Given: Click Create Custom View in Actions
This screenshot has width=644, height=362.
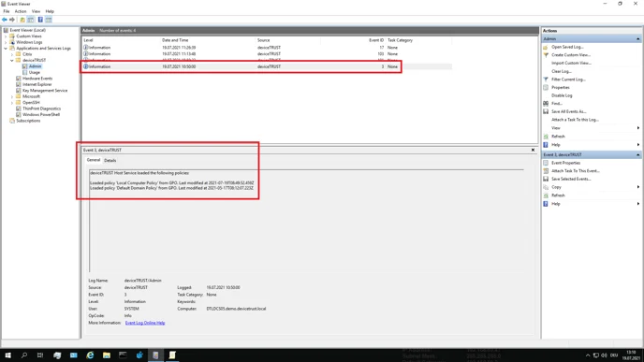Looking at the screenshot, I should (571, 55).
